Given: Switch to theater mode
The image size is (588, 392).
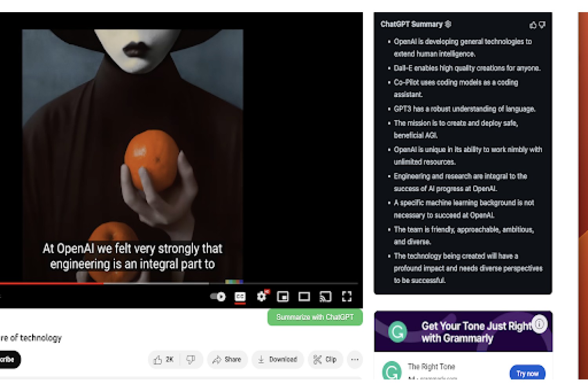Looking at the screenshot, I should [x=304, y=297].
